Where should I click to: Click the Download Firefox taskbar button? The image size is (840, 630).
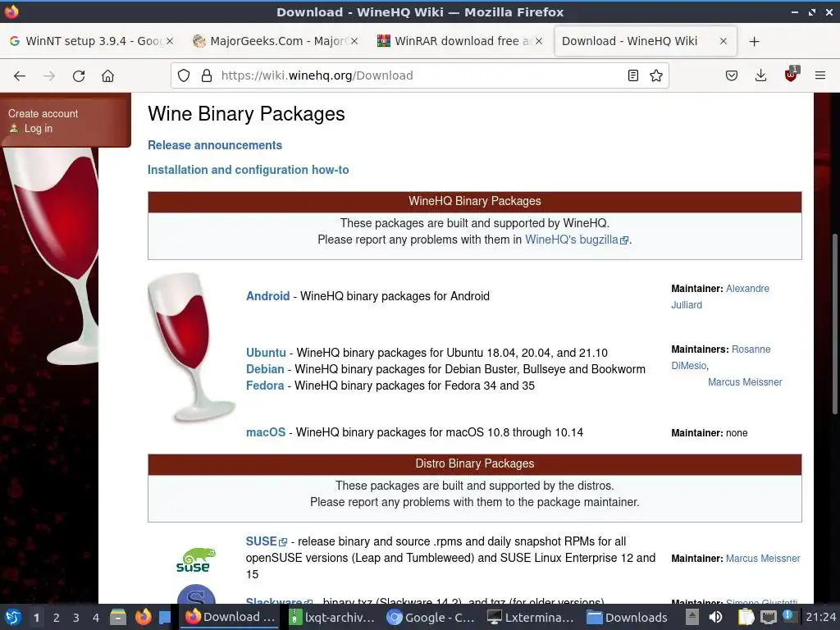231,617
